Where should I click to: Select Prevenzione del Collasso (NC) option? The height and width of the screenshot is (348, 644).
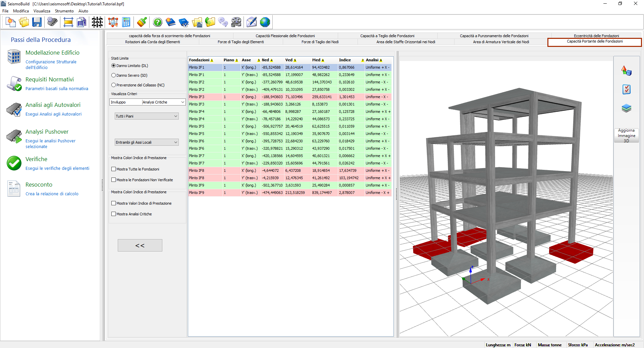click(114, 85)
